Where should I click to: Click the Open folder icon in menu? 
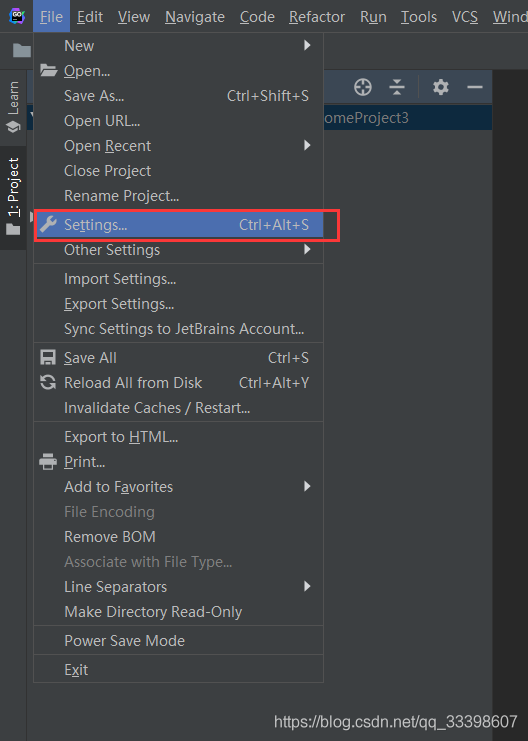pyautogui.click(x=48, y=70)
